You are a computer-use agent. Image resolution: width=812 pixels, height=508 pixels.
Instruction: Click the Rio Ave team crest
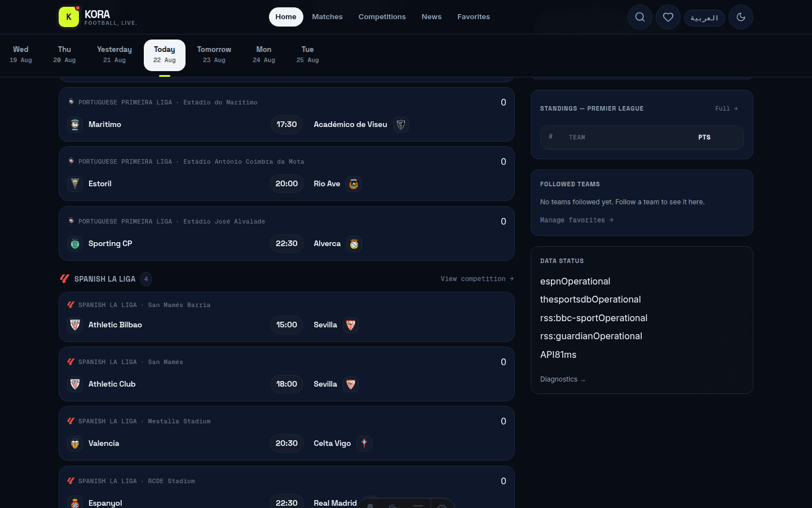coord(354,184)
